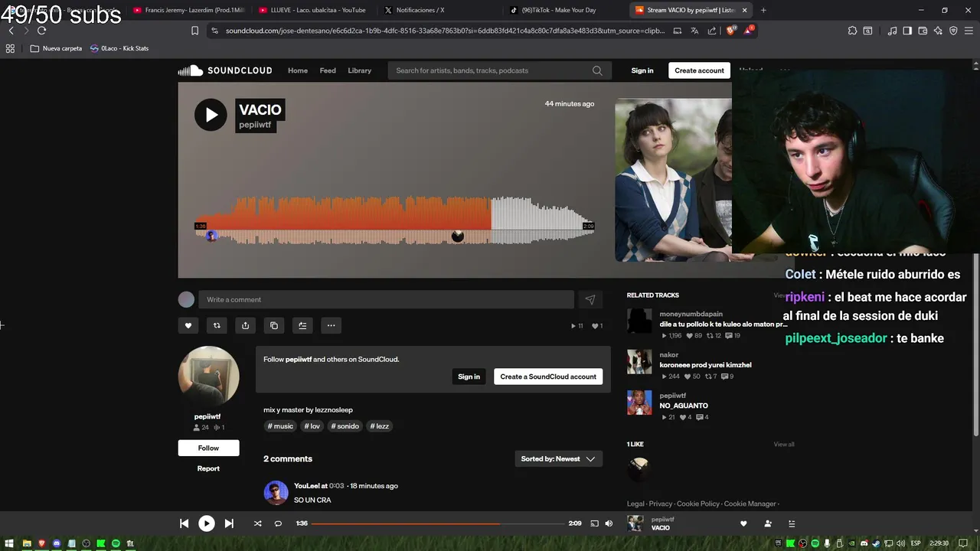This screenshot has width=980, height=551.
Task: Bookmark this page using the bookmark icon
Action: 194,31
